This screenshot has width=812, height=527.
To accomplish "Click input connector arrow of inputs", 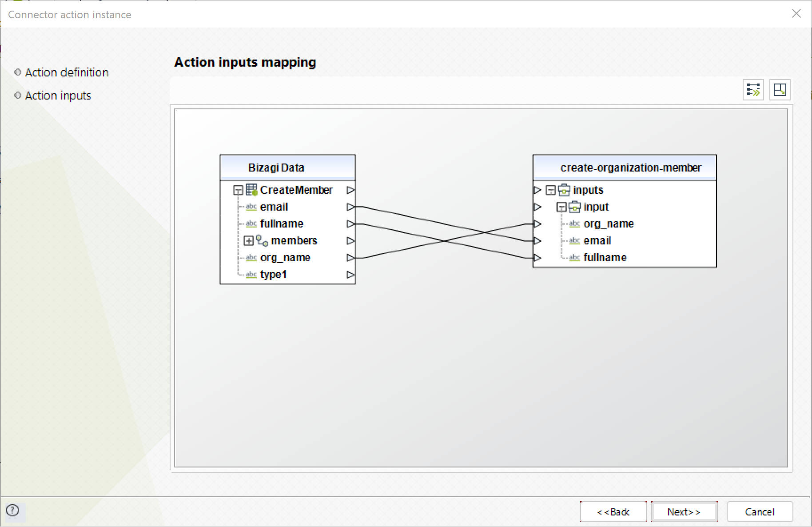I will (537, 190).
